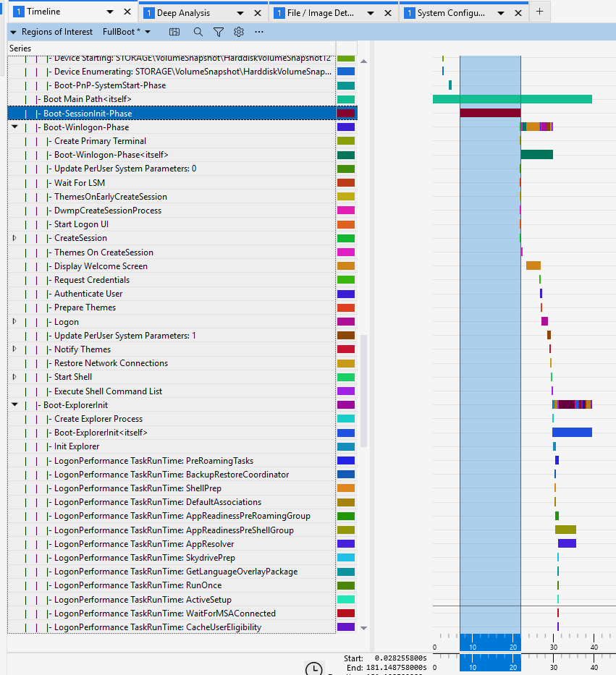This screenshot has height=675, width=616.
Task: Close the Deep Analysis tab
Action: click(x=258, y=13)
